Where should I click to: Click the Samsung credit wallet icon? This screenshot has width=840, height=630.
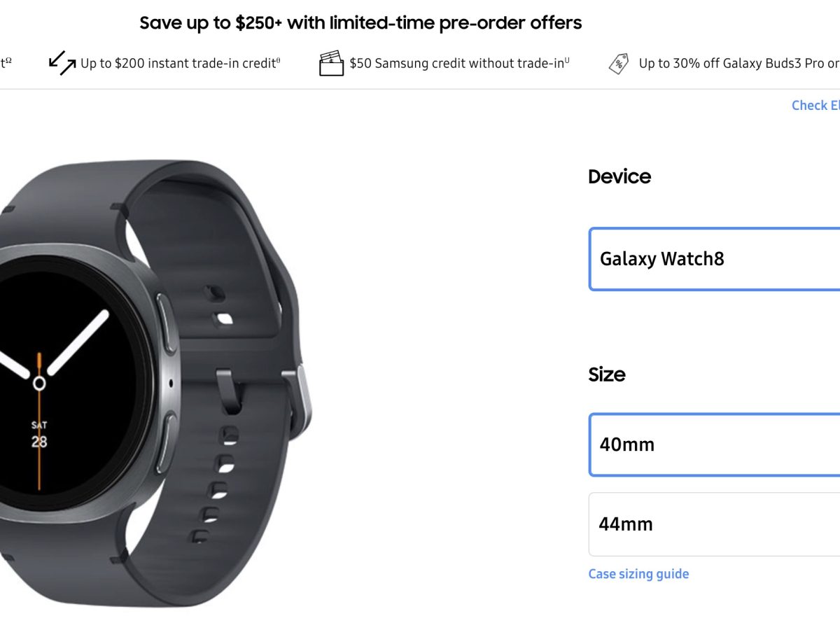(x=331, y=63)
